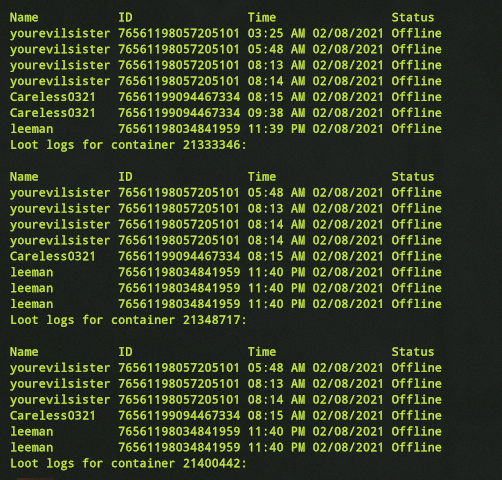
Task: Click the Careless0321 row at 09:38 AM
Action: click(226, 113)
